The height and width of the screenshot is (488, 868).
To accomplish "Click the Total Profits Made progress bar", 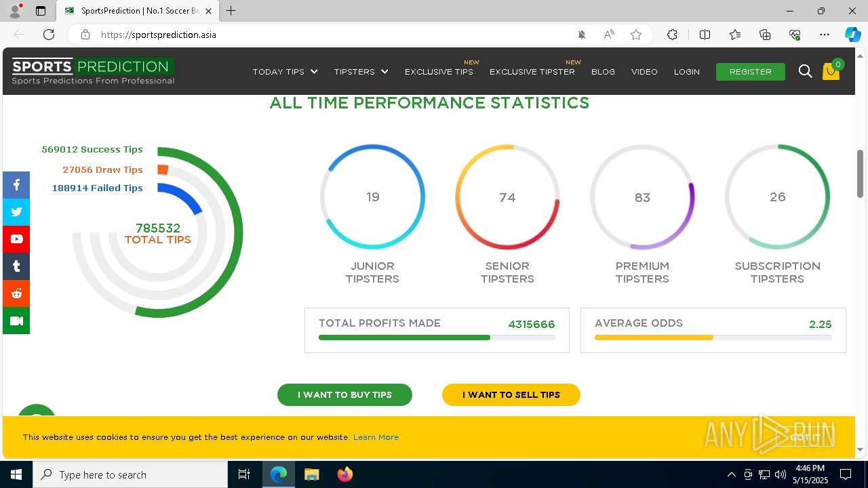I will coord(437,338).
